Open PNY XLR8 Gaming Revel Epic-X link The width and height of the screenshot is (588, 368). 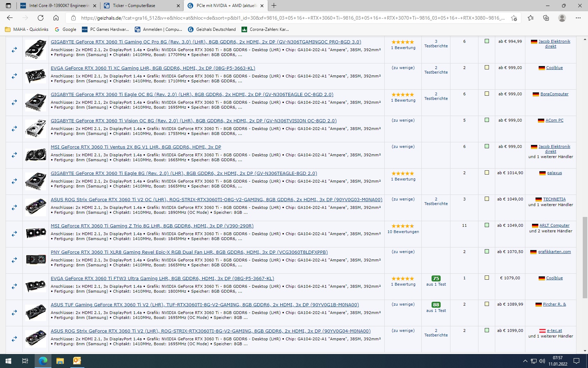click(189, 252)
